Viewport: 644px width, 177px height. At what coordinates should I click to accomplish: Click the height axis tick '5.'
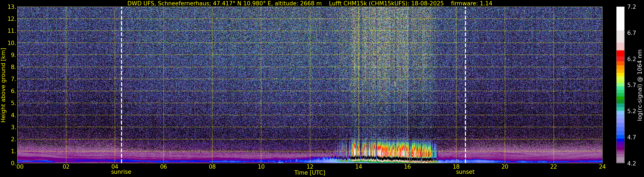point(13,103)
